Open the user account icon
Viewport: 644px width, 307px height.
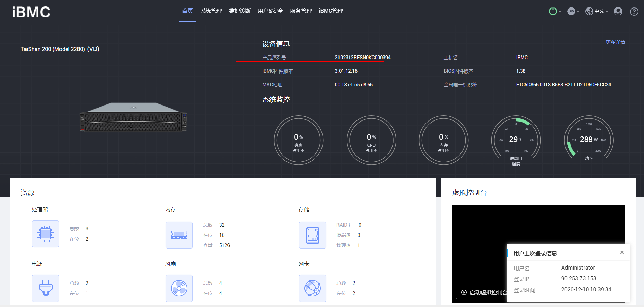pyautogui.click(x=618, y=11)
